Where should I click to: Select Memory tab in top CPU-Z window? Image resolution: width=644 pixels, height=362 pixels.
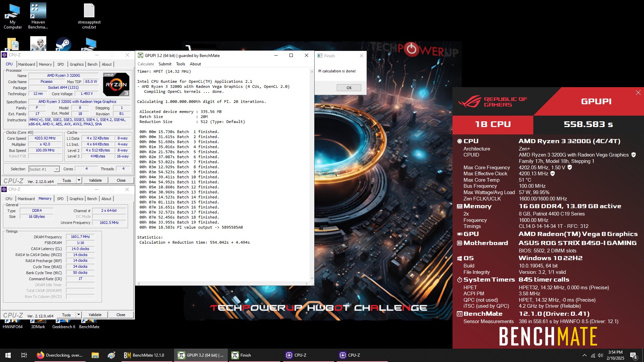click(x=45, y=64)
